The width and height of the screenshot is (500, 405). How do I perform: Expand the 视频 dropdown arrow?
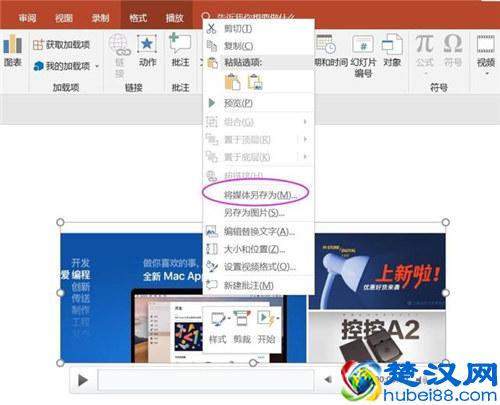(486, 73)
